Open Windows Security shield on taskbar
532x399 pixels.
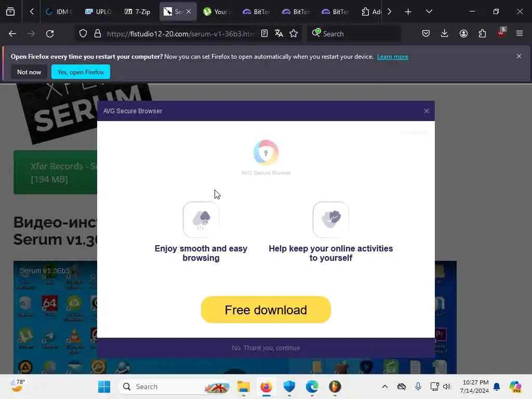click(289, 387)
